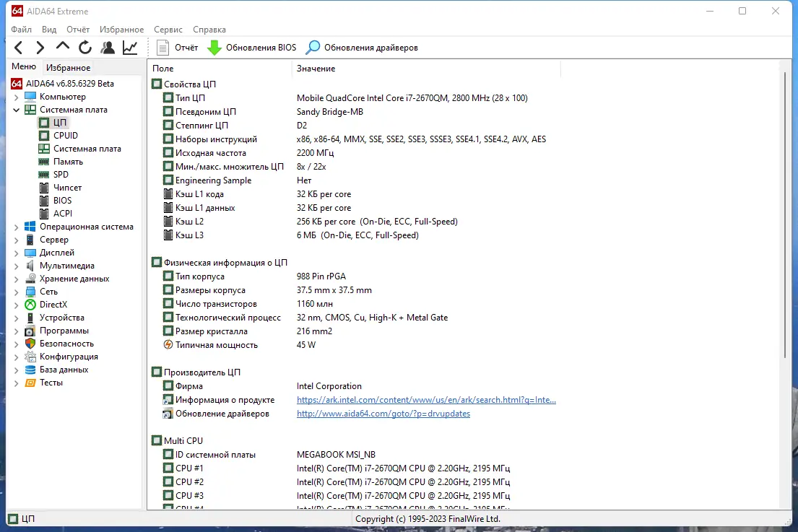This screenshot has width=798, height=532.
Task: Open the Отчёт menu in menu bar
Action: pyautogui.click(x=78, y=30)
